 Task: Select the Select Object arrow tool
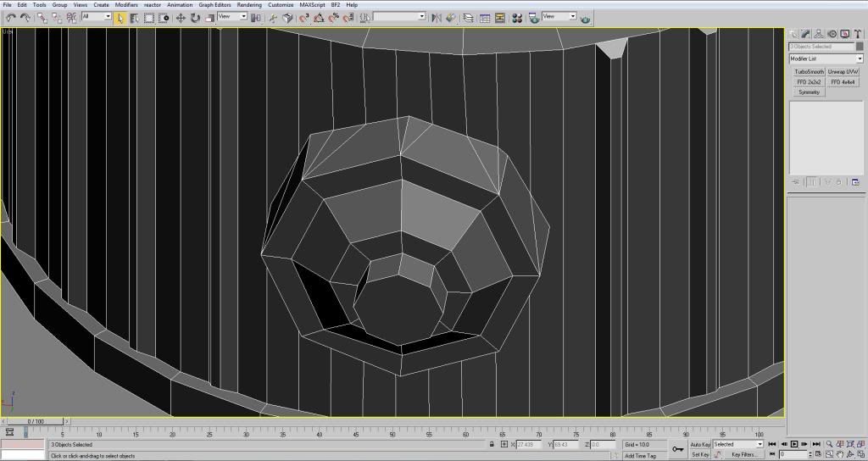[120, 18]
